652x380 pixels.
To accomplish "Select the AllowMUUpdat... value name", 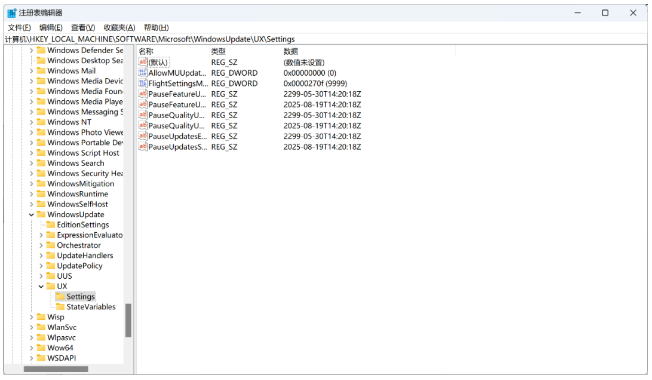I will pyautogui.click(x=177, y=73).
